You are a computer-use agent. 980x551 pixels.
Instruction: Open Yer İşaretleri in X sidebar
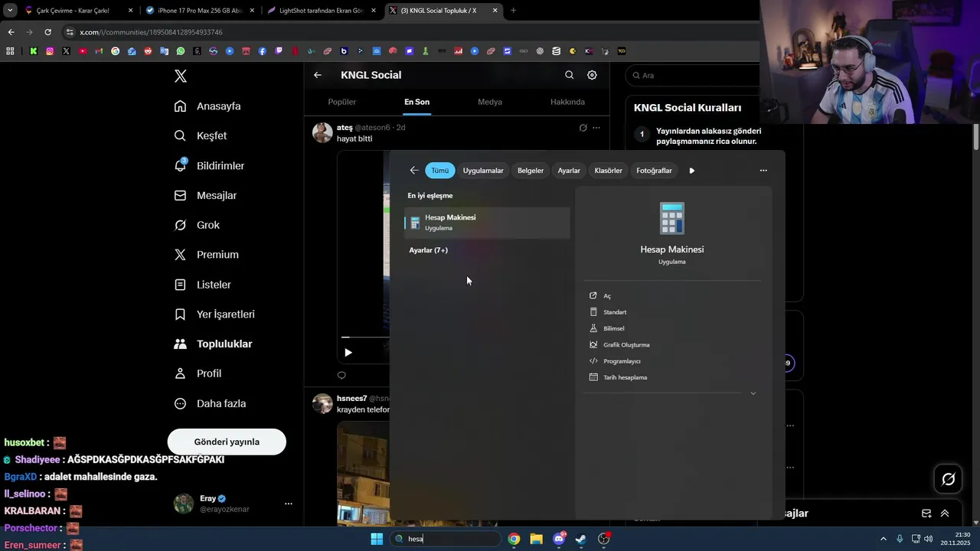(214, 315)
